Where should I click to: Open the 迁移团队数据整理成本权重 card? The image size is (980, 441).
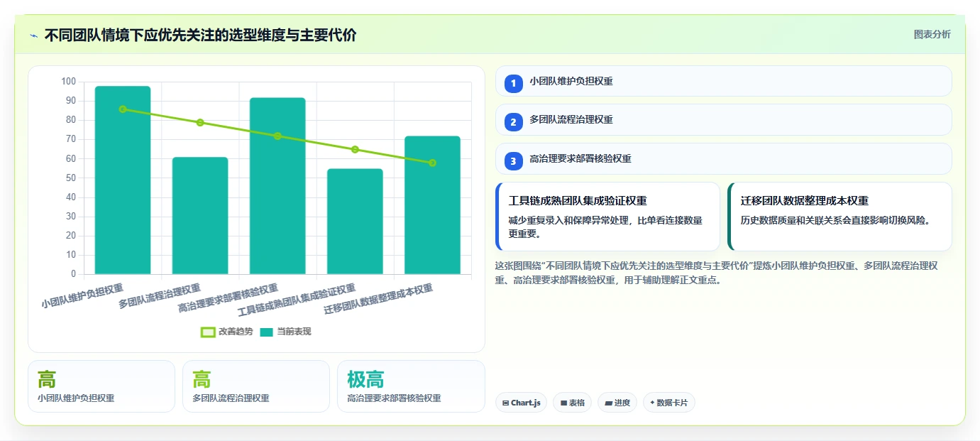[839, 217]
